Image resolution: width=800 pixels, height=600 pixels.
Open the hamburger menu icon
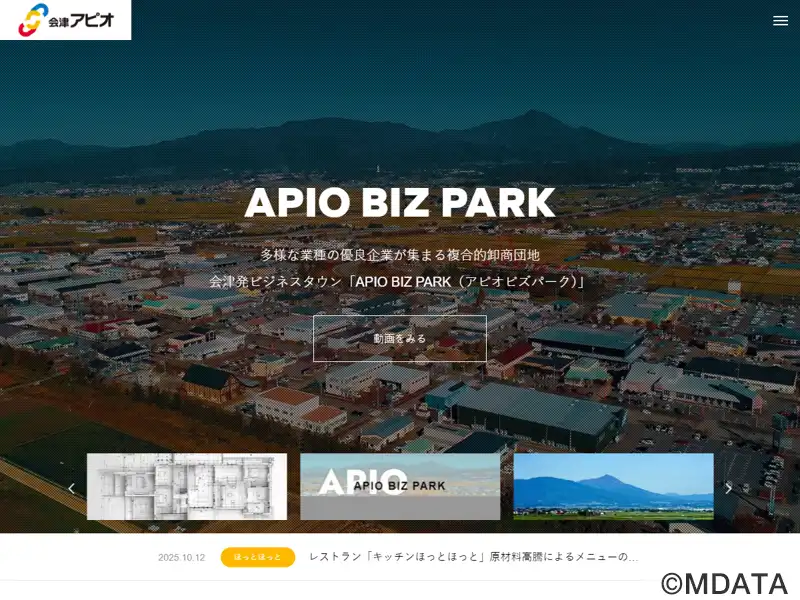click(x=780, y=20)
